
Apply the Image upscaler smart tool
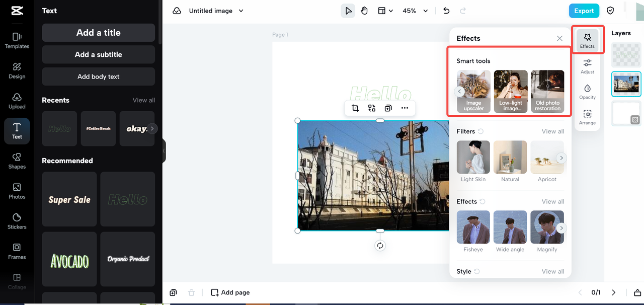[473, 91]
